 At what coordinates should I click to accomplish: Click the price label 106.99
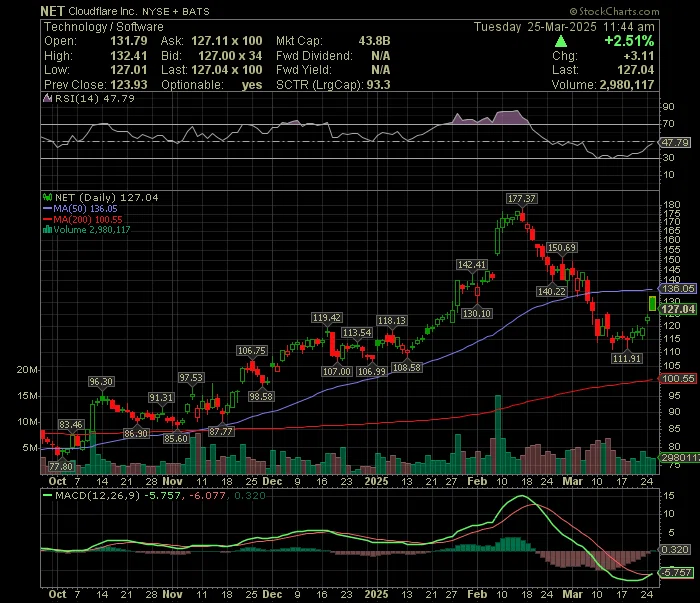tap(371, 371)
